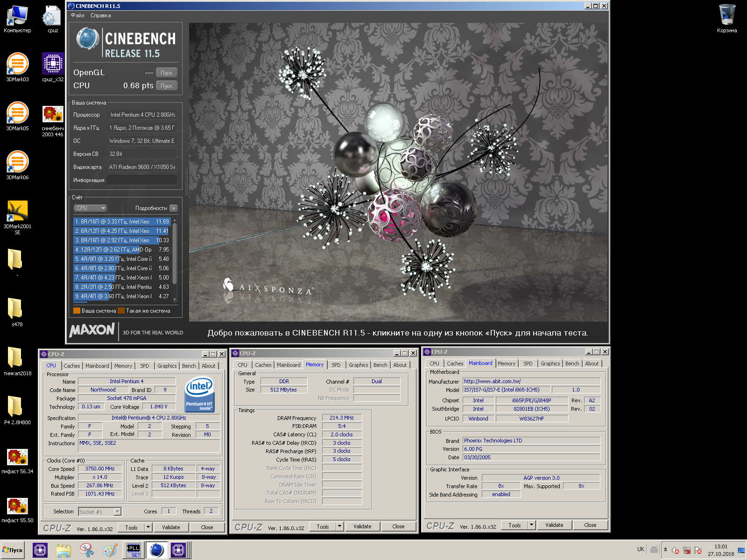Click Tools button in right CPU-Z window
Screen dimensions: 747x560
point(515,525)
